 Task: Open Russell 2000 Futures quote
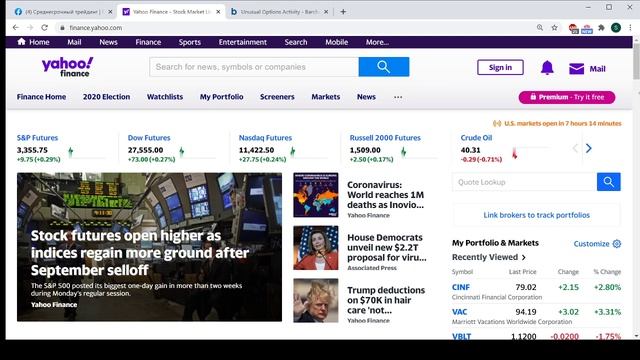(x=385, y=138)
